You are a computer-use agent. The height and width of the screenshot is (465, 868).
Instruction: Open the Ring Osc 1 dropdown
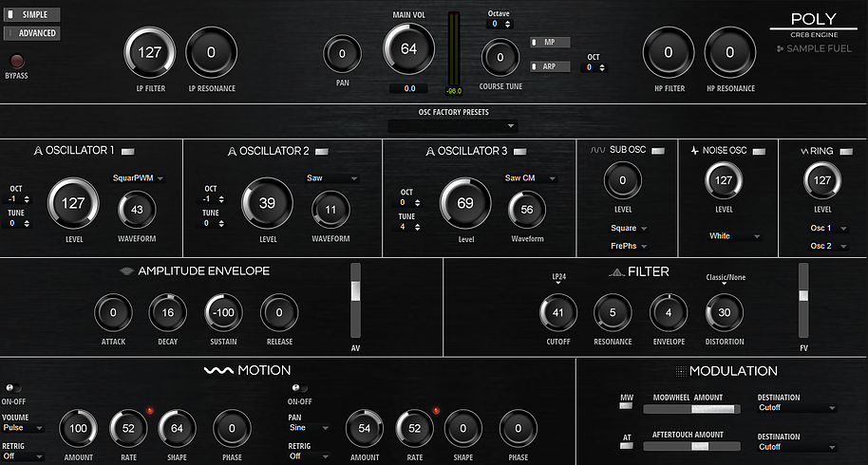[x=828, y=228]
